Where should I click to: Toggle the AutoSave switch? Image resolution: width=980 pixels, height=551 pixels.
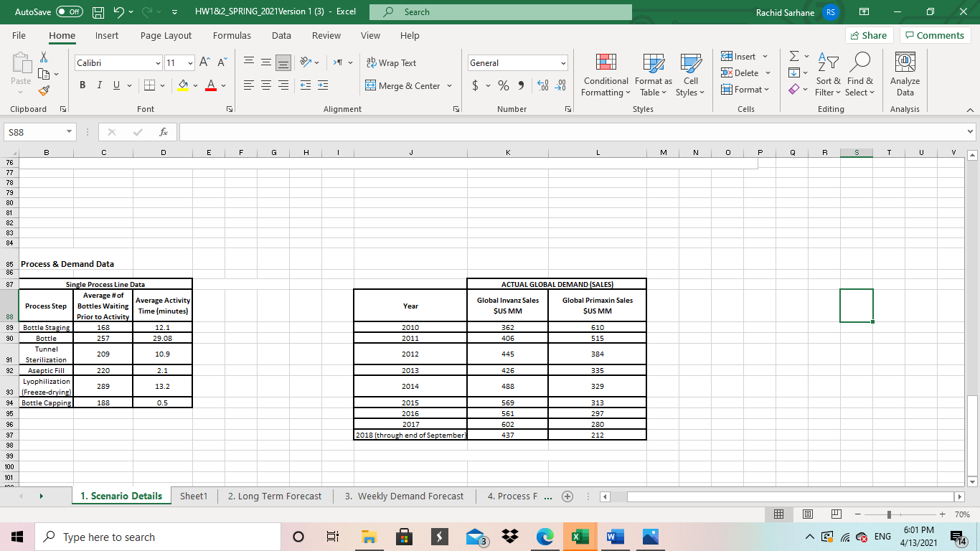coord(68,12)
